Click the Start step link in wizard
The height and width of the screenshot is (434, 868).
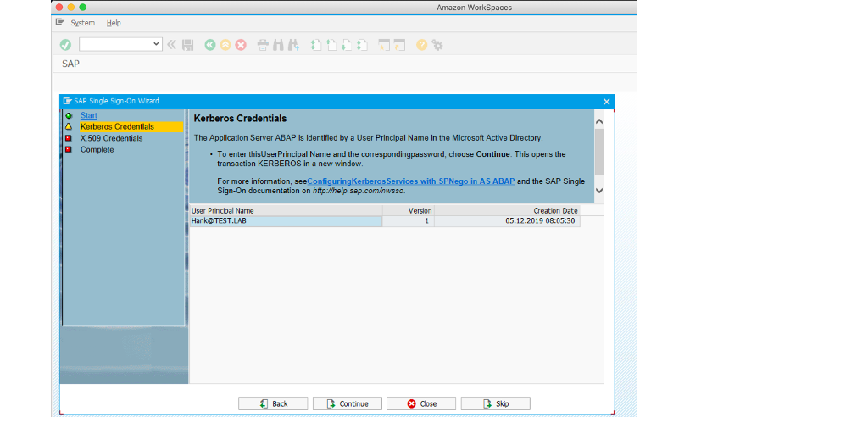(x=88, y=115)
